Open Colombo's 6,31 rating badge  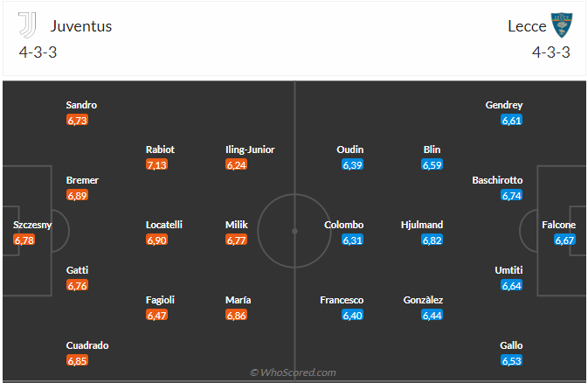(x=352, y=240)
